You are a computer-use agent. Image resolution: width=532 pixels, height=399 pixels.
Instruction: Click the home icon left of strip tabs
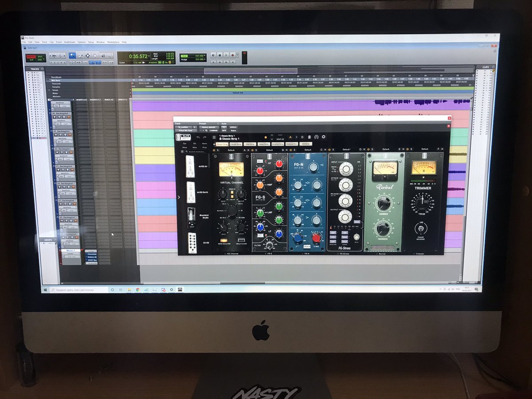[x=214, y=144]
